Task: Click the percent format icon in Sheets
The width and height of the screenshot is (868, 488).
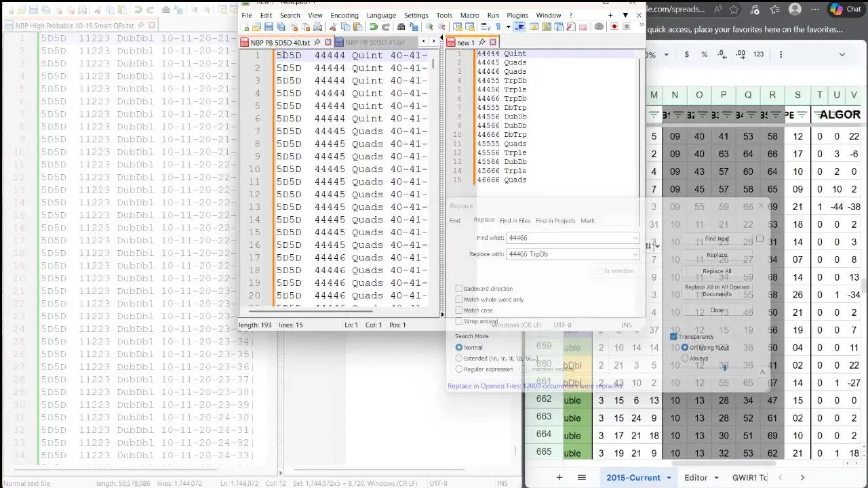Action: (x=704, y=54)
